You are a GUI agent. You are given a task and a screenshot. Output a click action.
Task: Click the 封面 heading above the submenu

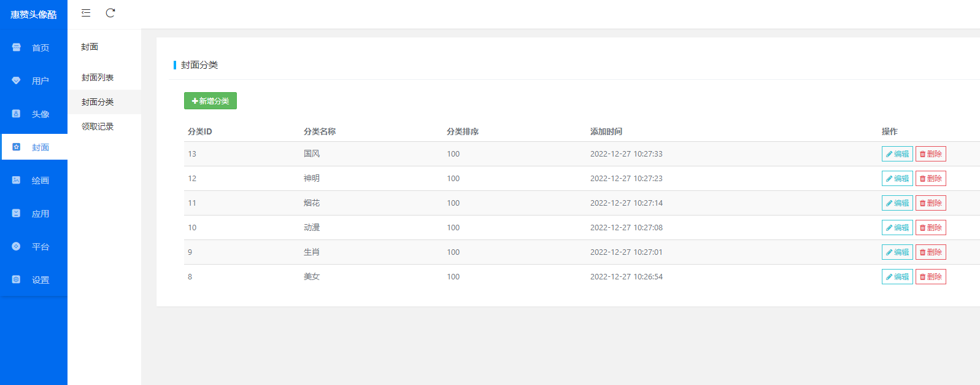(x=90, y=47)
